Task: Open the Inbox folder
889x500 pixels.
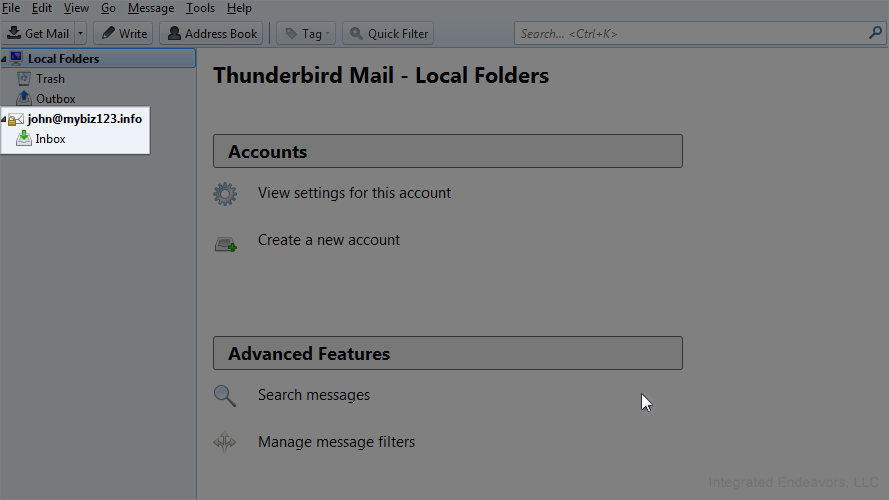Action: 50,139
